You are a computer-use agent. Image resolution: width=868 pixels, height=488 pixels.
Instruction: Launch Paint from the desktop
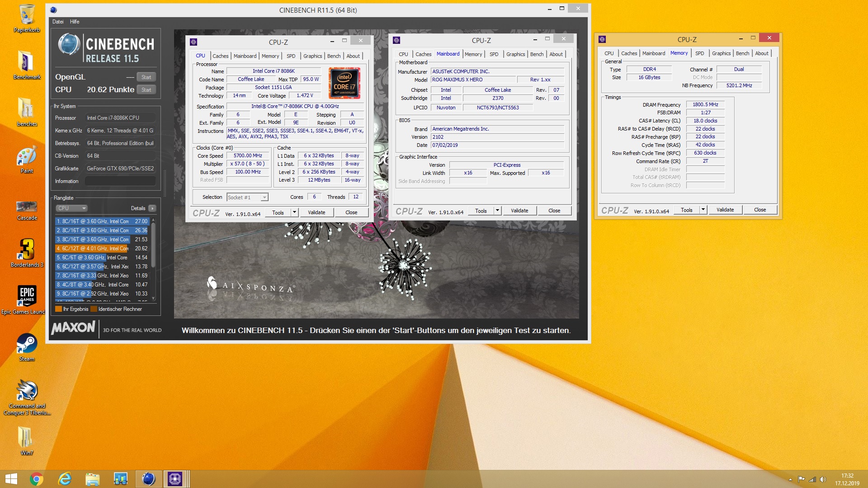point(27,159)
